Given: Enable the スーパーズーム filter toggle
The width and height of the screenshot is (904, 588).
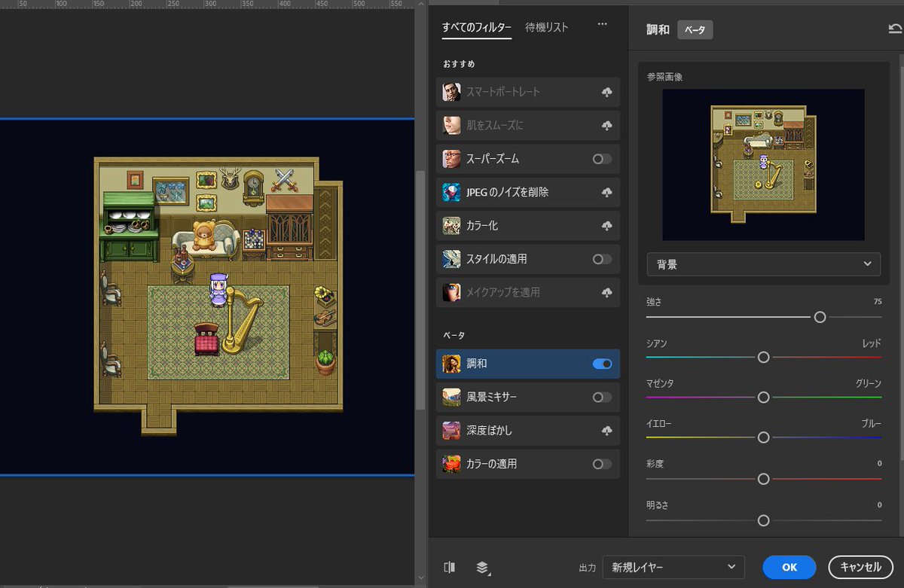Looking at the screenshot, I should click(x=602, y=159).
